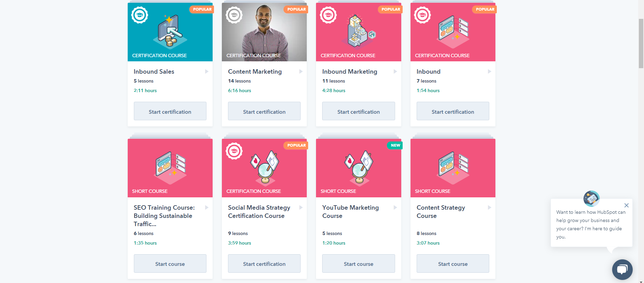This screenshot has width=644, height=283.
Task: Start the Inbound Sales certification
Action: (170, 111)
